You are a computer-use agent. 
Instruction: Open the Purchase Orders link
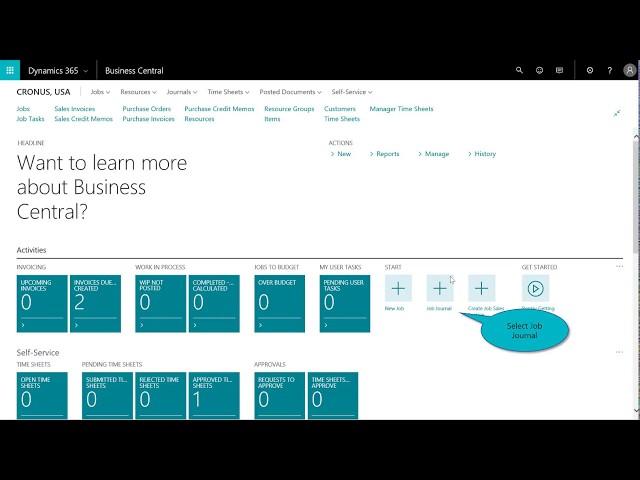point(147,109)
